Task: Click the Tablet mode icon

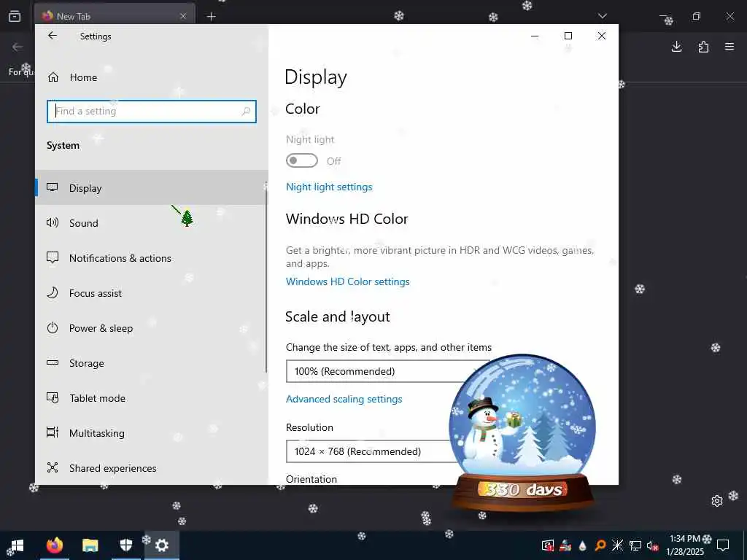Action: click(53, 397)
